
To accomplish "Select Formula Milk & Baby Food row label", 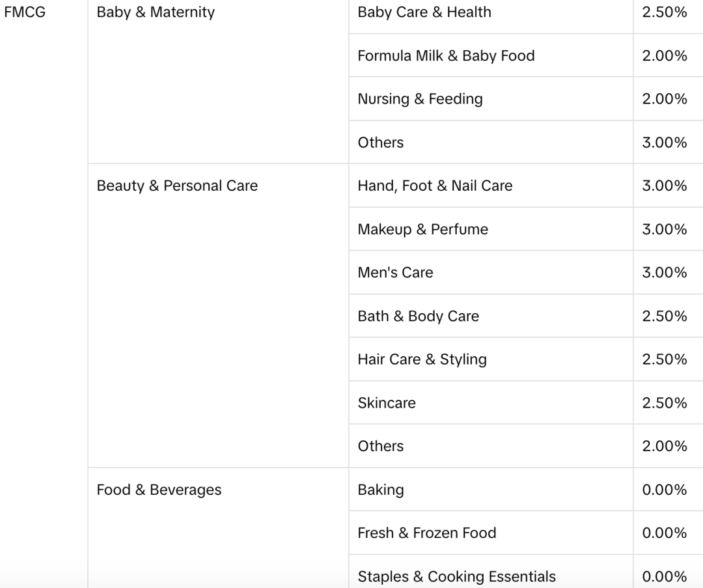I will [x=446, y=56].
